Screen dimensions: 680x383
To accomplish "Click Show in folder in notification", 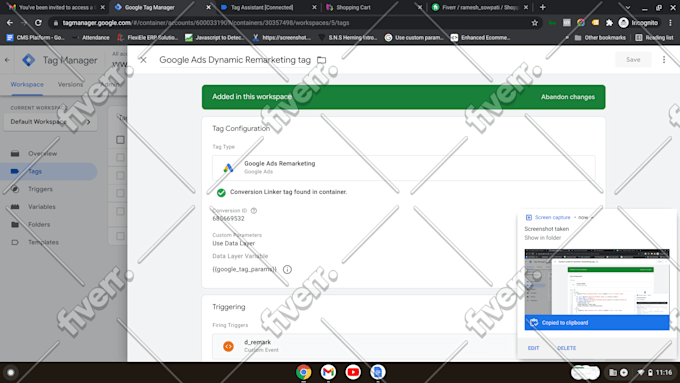I will [543, 238].
